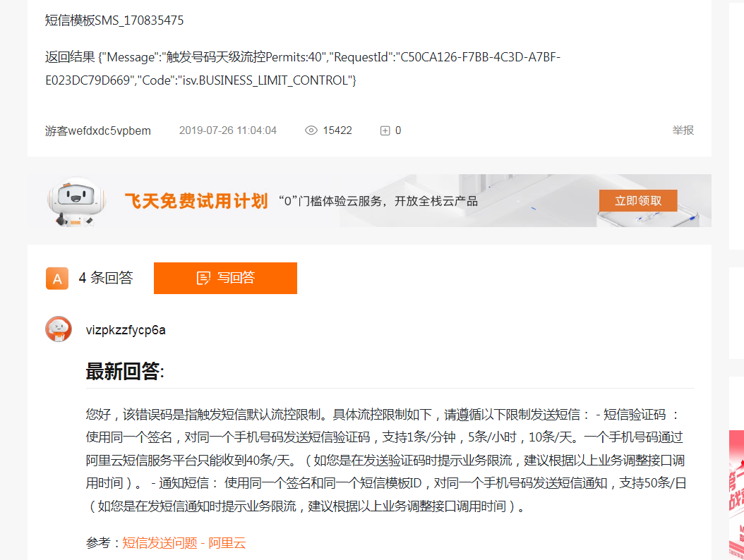Open answerer name vizpkzzfycp6a

point(126,329)
